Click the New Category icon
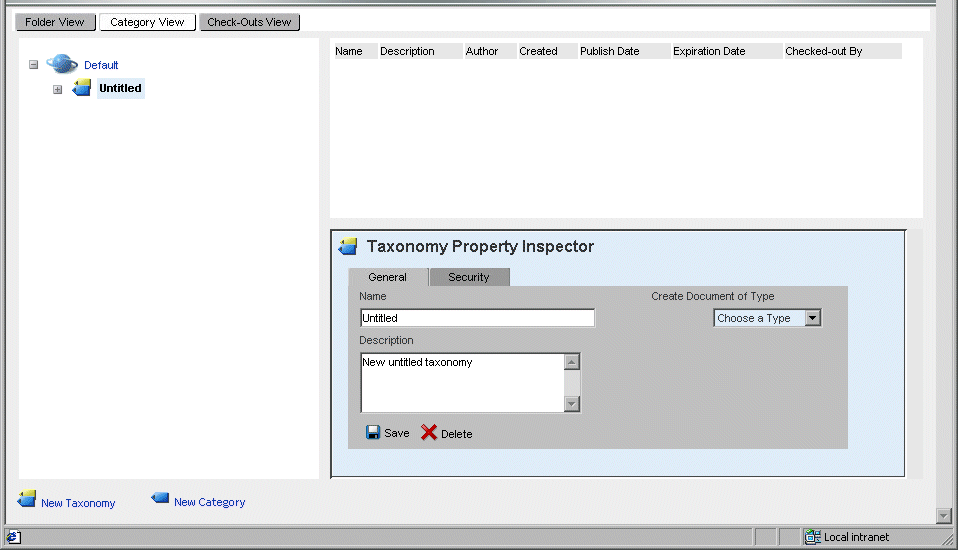The width and height of the screenshot is (958, 550). pyautogui.click(x=160, y=498)
